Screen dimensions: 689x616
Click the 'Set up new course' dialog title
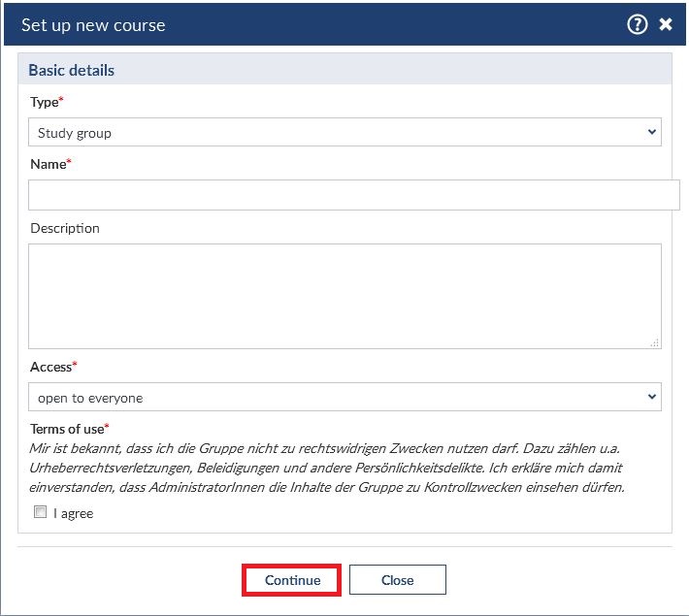[x=93, y=25]
